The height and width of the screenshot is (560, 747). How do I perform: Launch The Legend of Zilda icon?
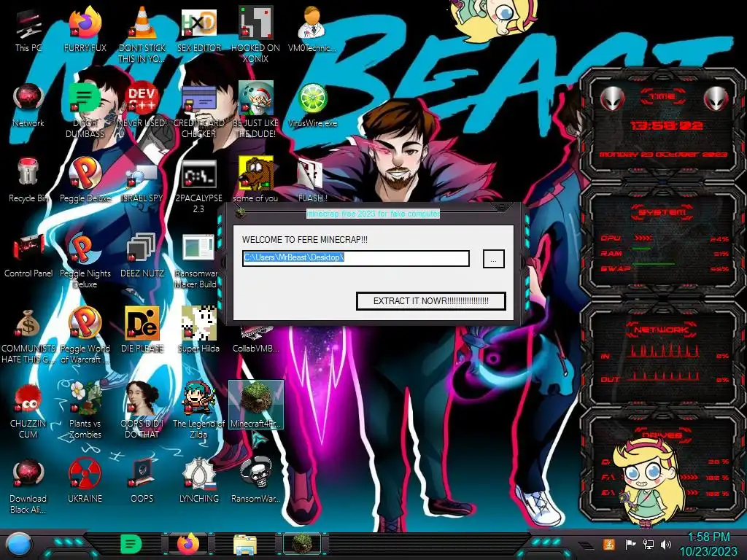(x=198, y=411)
